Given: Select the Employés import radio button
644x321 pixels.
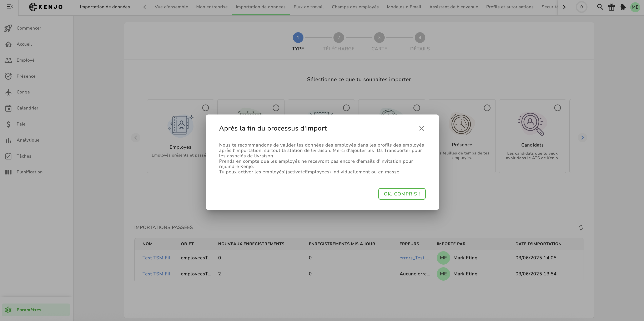Looking at the screenshot, I should point(206,108).
